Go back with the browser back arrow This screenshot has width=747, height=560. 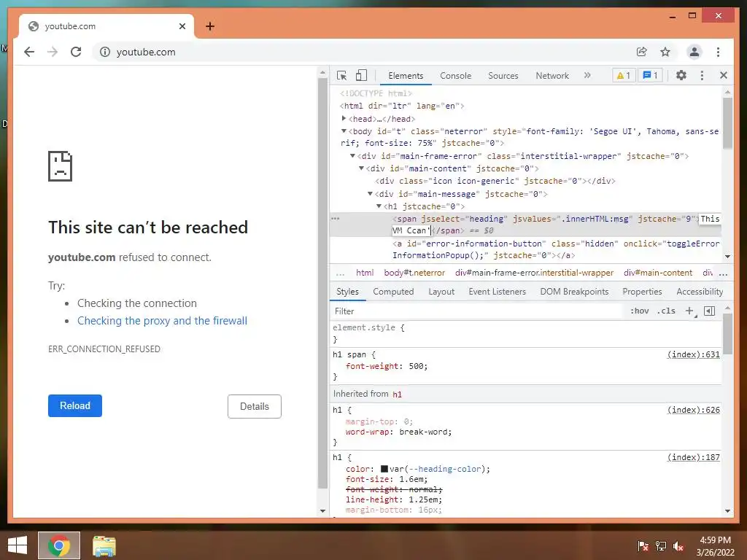tap(29, 52)
